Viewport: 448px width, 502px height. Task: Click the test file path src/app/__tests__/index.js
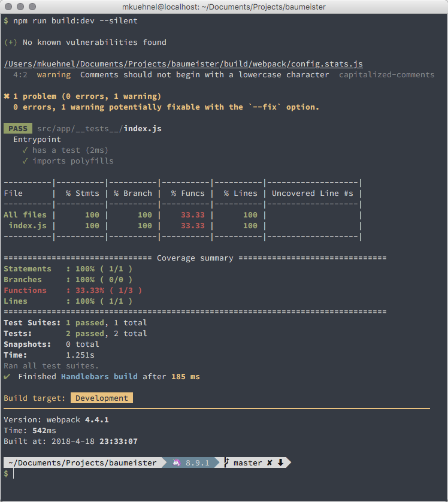(99, 129)
